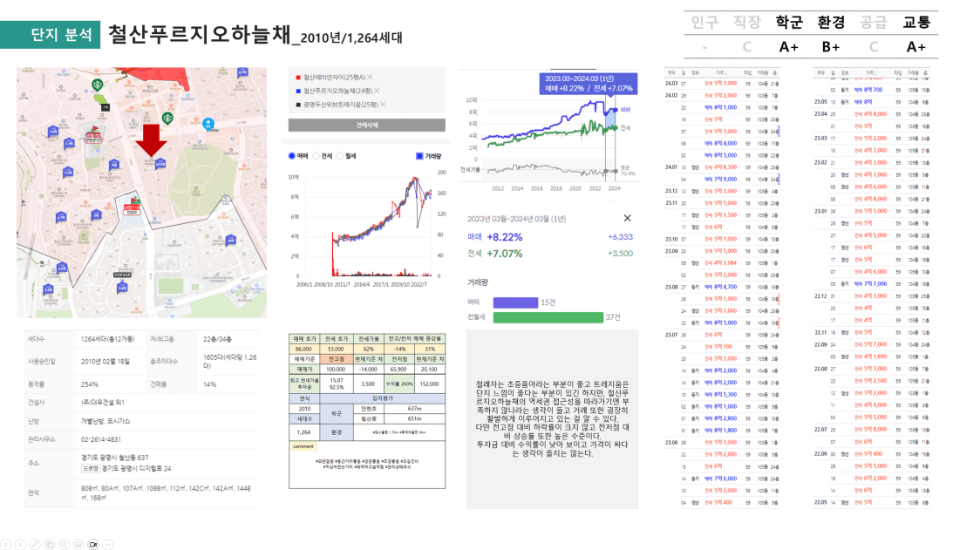Click the upper school flag marker on the map
The height and width of the screenshot is (550, 980).
click(x=94, y=132)
